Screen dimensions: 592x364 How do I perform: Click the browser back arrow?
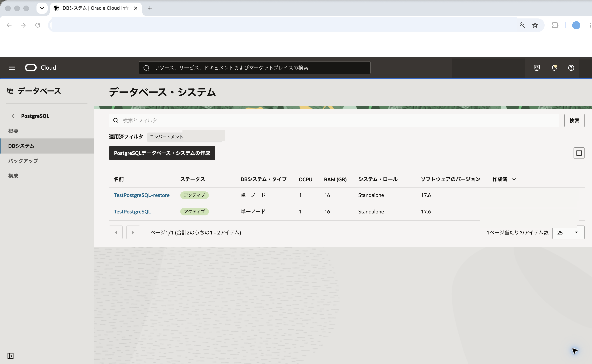point(9,25)
